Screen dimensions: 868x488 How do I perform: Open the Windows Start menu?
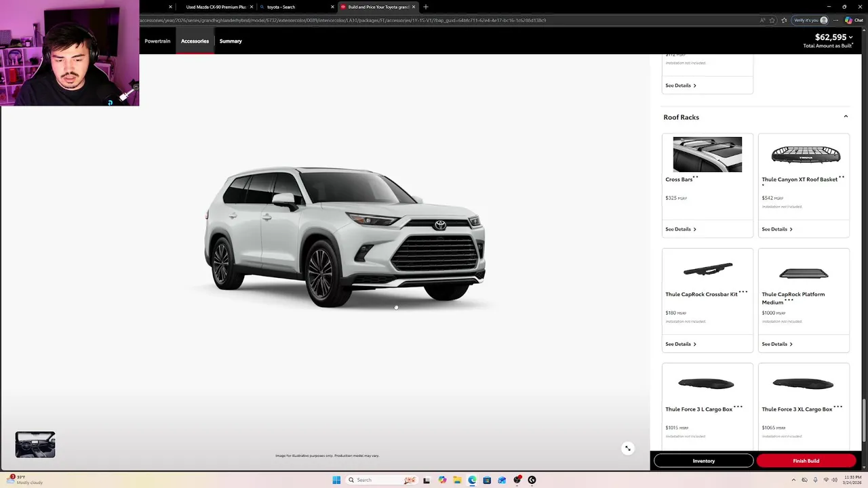(336, 480)
